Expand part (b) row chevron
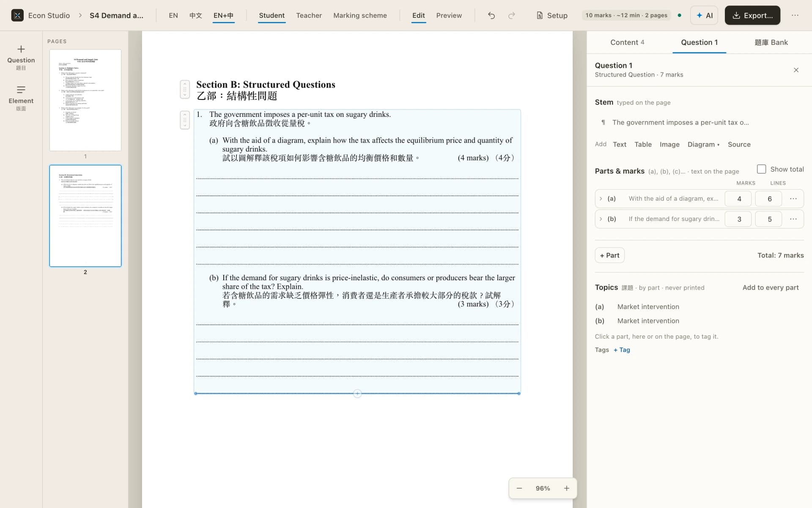Screen dimensions: 812x508 tap(601, 219)
